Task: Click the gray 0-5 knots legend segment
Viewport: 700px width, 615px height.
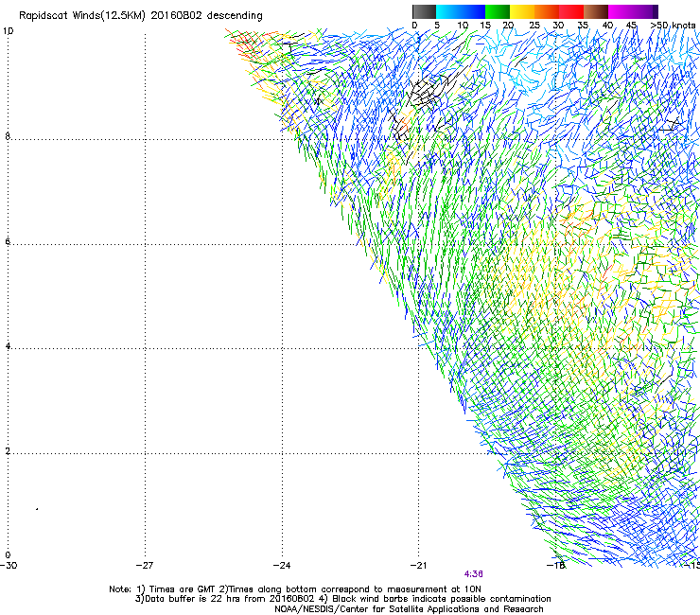Action: (424, 11)
